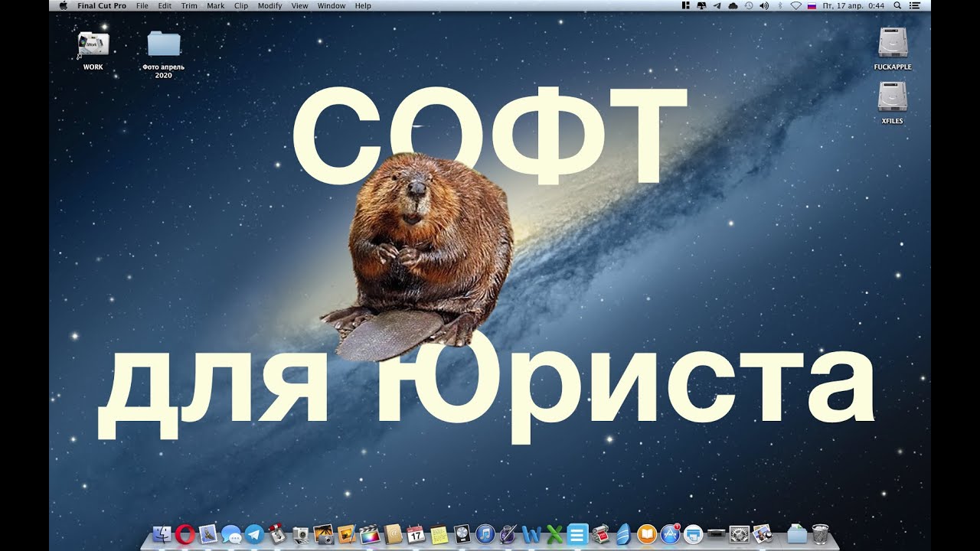Open Notification Center list icon
The height and width of the screenshot is (551, 980).
914,5
